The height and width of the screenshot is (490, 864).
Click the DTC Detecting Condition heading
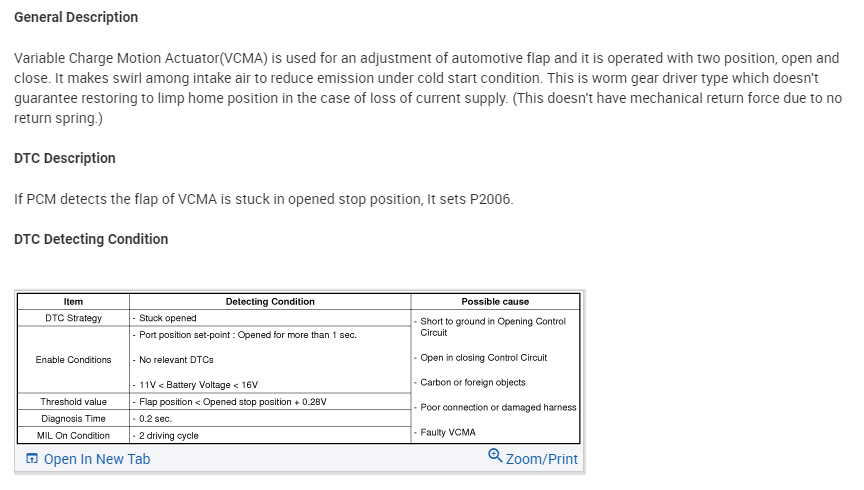[x=91, y=239]
